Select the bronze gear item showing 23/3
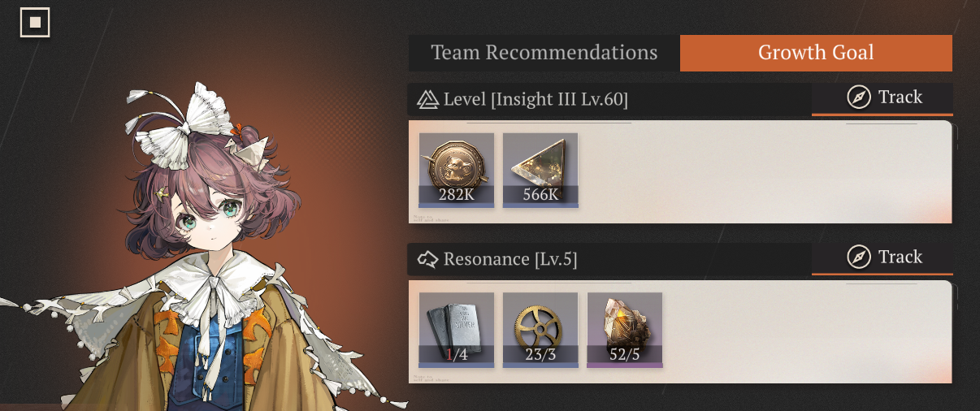980x411 pixels. [540, 330]
